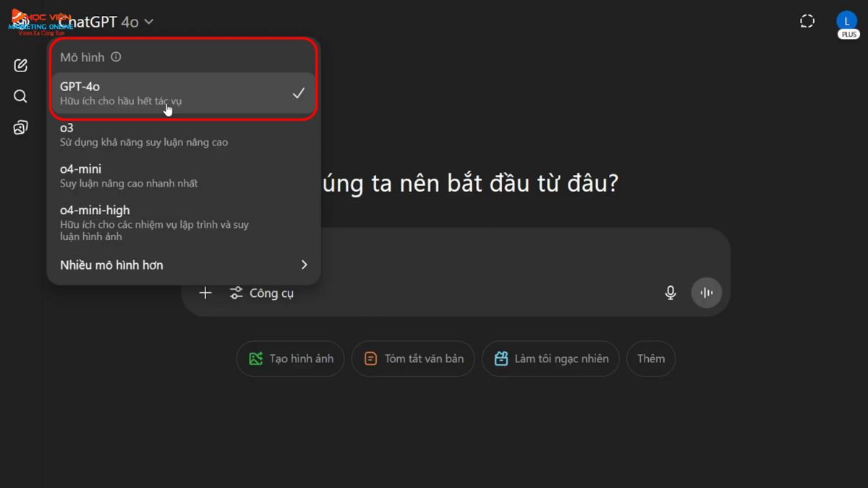Click the green image icon on Tạo hình ảnh

point(255,359)
